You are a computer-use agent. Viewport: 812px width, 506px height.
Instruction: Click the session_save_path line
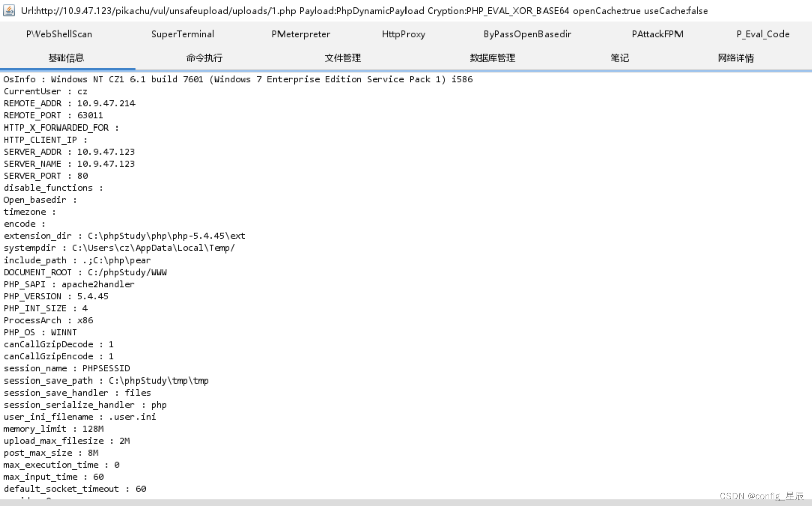point(106,381)
